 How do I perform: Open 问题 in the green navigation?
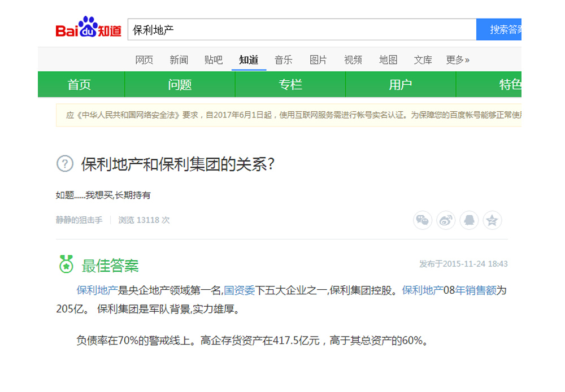coord(180,84)
